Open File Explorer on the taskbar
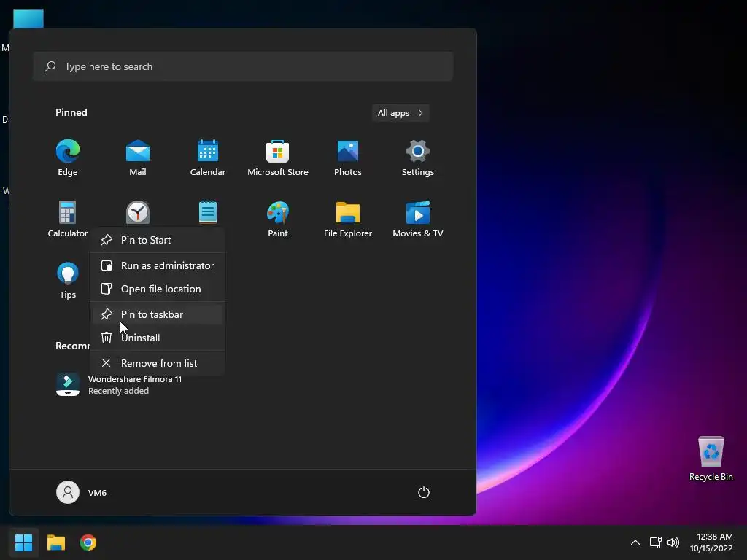 point(56,542)
